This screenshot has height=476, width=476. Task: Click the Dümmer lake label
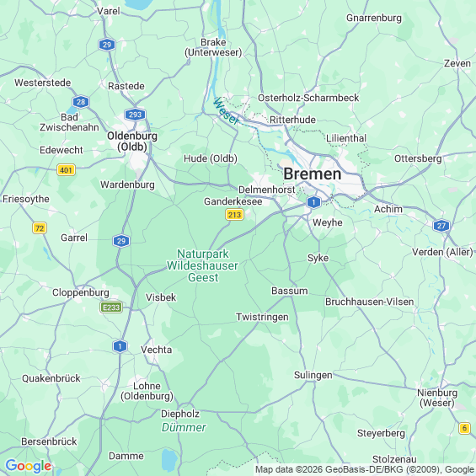click(184, 427)
